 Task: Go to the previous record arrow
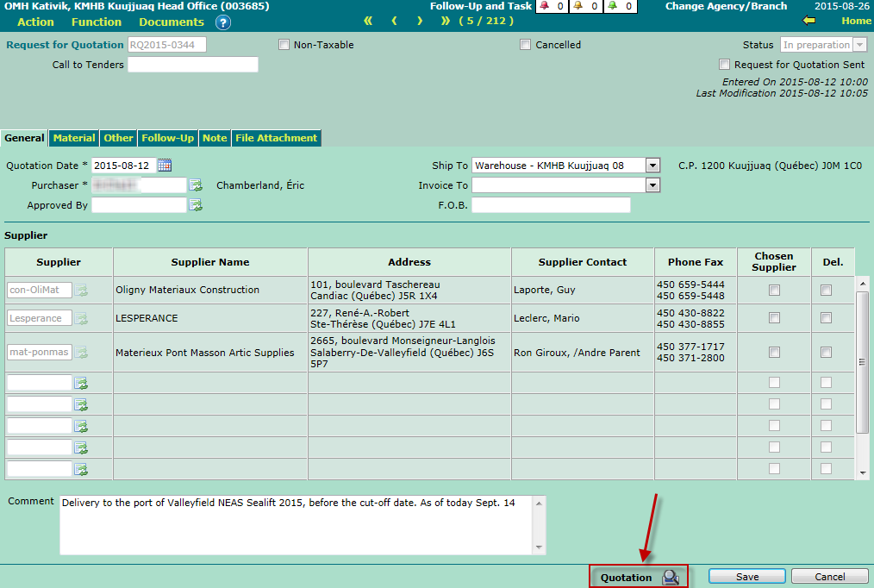pos(395,22)
